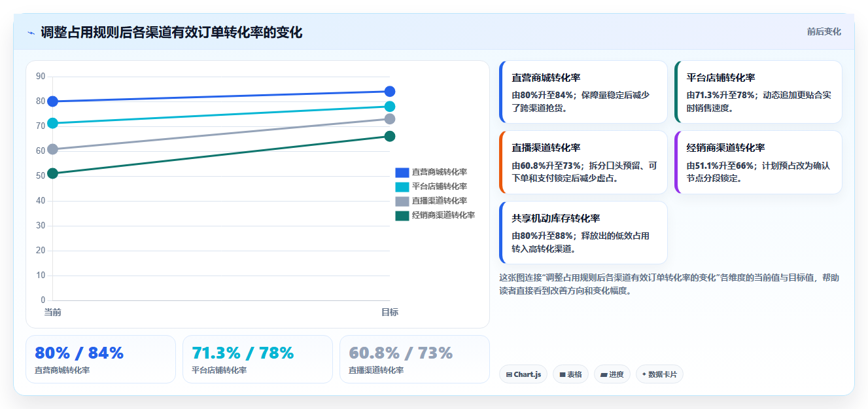
Task: Click the 数据卡片 tag
Action: click(659, 374)
